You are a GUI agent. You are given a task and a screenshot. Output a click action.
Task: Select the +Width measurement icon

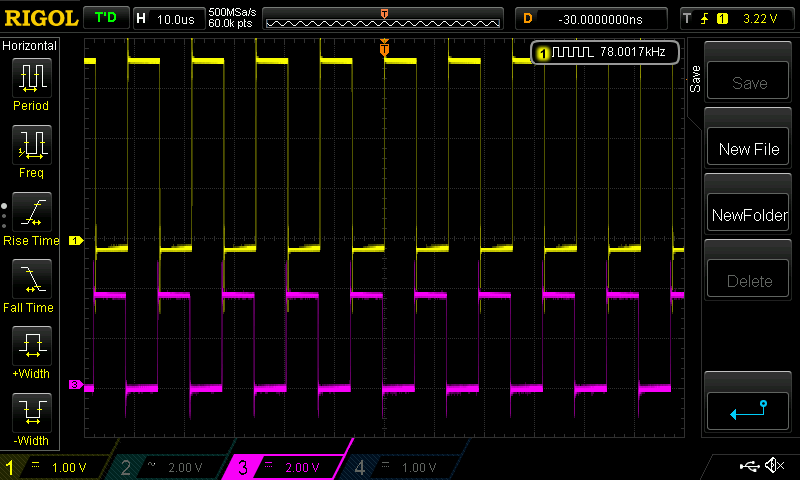click(x=32, y=346)
